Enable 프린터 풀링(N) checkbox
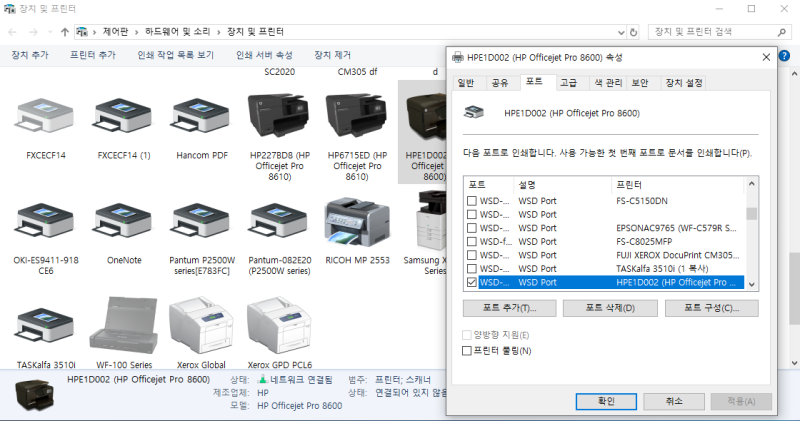The height and width of the screenshot is (421, 800). click(466, 351)
